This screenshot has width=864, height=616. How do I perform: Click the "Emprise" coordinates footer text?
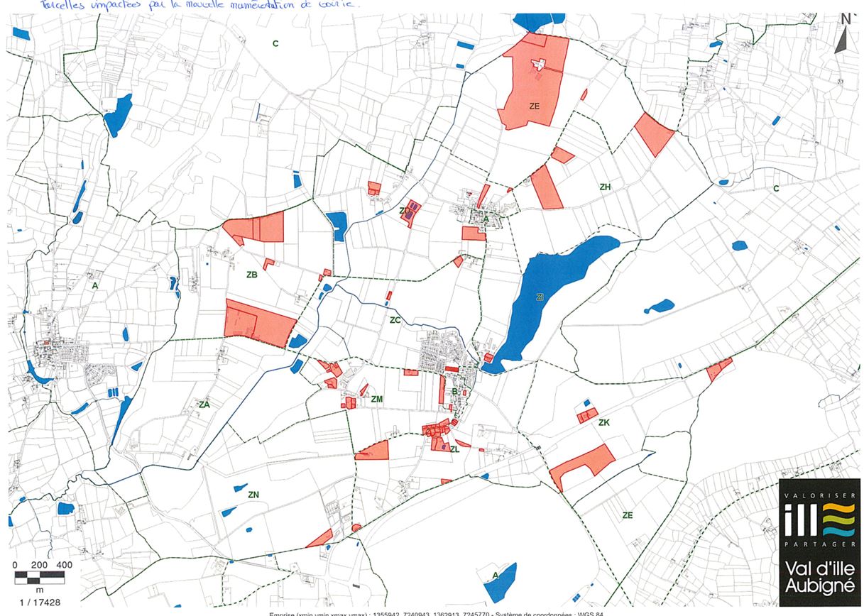coord(436,613)
